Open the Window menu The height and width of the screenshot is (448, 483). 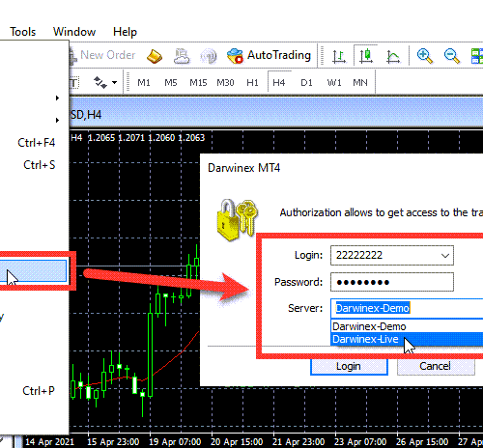tap(74, 32)
